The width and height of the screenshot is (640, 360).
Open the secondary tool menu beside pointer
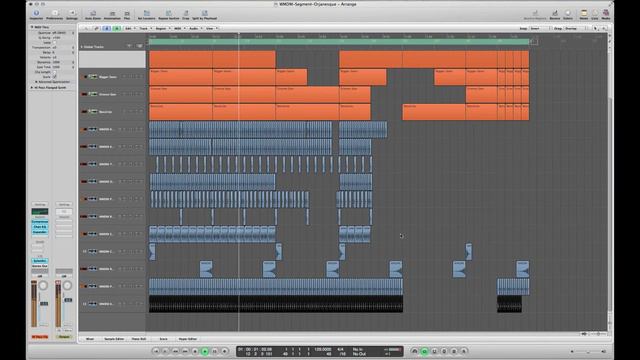[604, 29]
